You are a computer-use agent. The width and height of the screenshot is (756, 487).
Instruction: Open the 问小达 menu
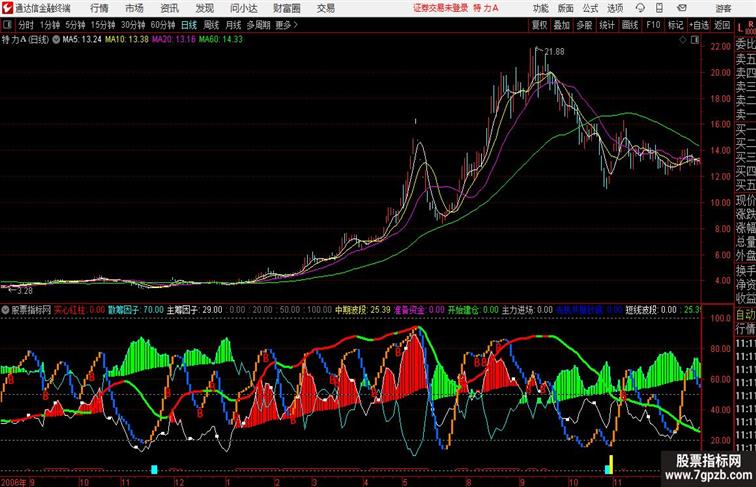pyautogui.click(x=243, y=8)
